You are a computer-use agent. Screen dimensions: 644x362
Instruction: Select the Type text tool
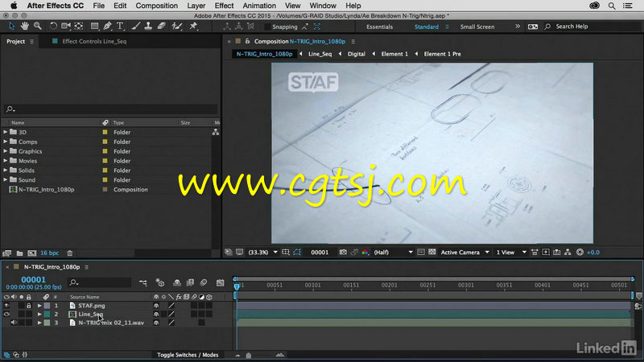120,27
